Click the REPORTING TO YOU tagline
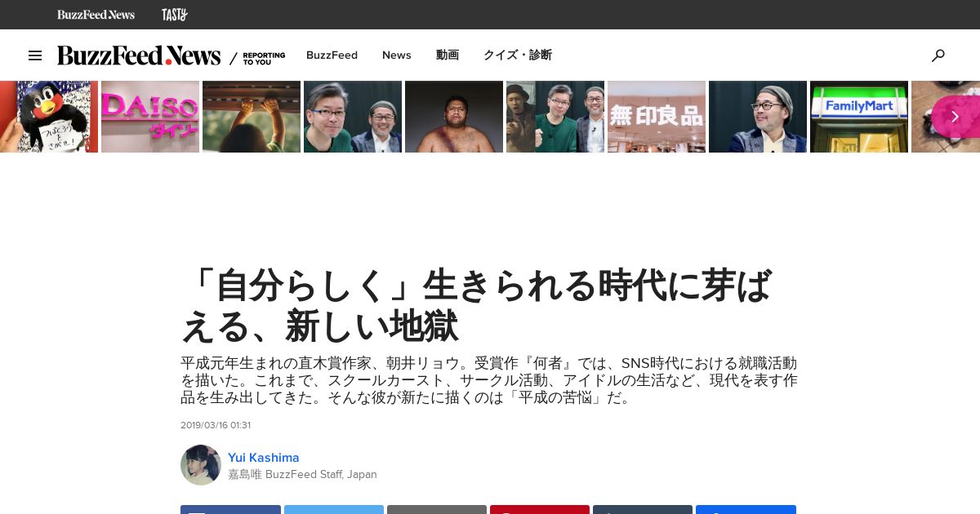This screenshot has width=980, height=514. (264, 58)
